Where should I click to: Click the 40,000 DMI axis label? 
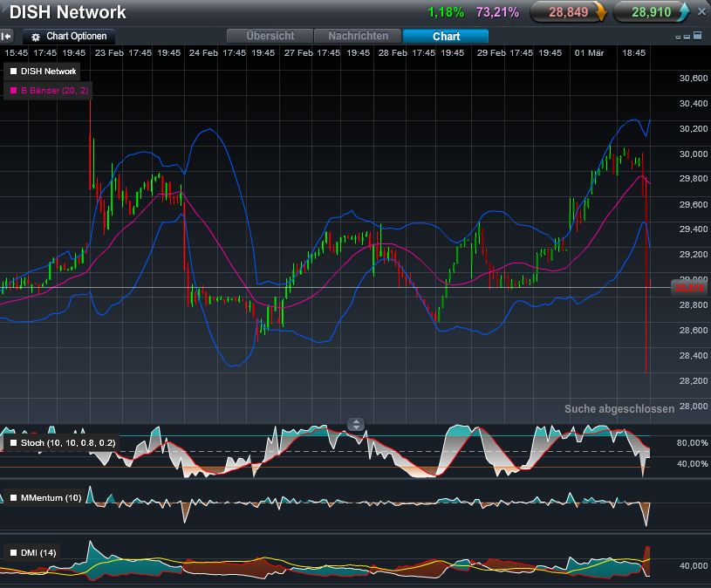coord(694,566)
